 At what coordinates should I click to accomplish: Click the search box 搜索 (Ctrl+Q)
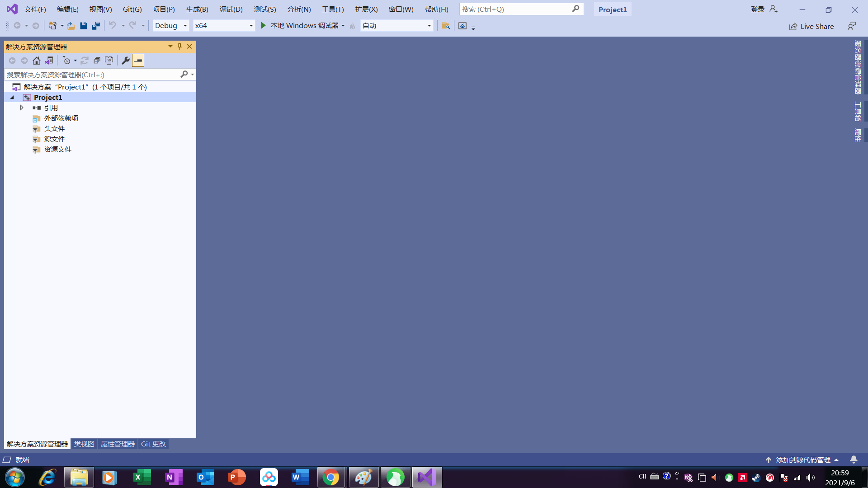[x=521, y=9]
